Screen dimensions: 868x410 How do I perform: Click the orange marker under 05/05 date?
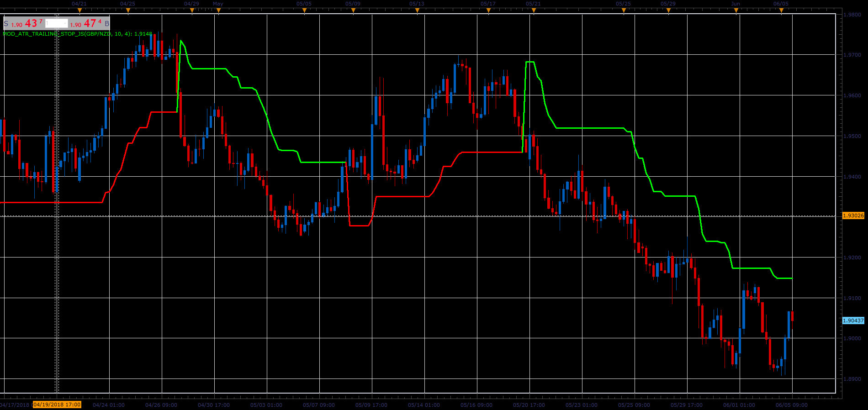pyautogui.click(x=304, y=10)
